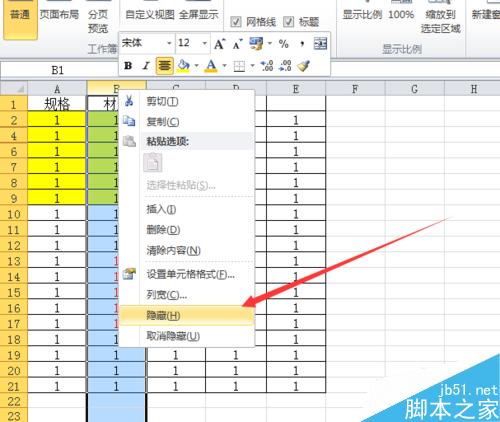Expand the font color dropdown arrow
Image resolution: width=500 pixels, height=422 pixels.
pos(225,65)
